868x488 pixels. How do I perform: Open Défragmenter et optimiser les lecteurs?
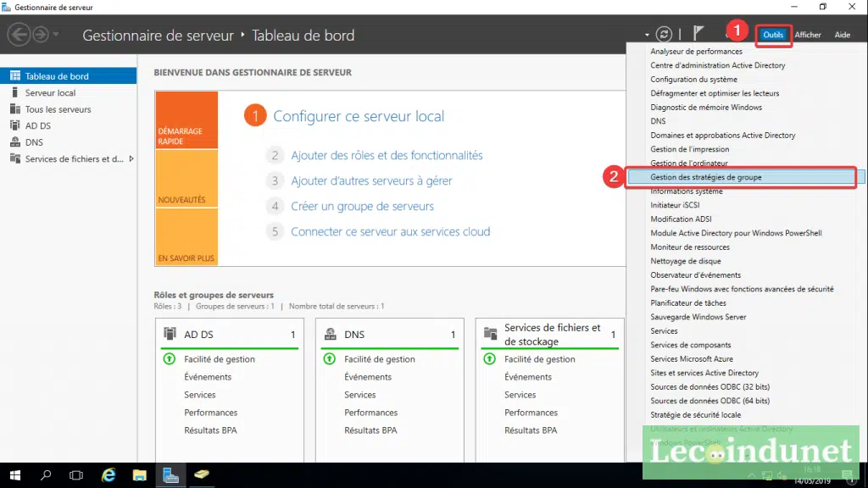pyautogui.click(x=715, y=93)
